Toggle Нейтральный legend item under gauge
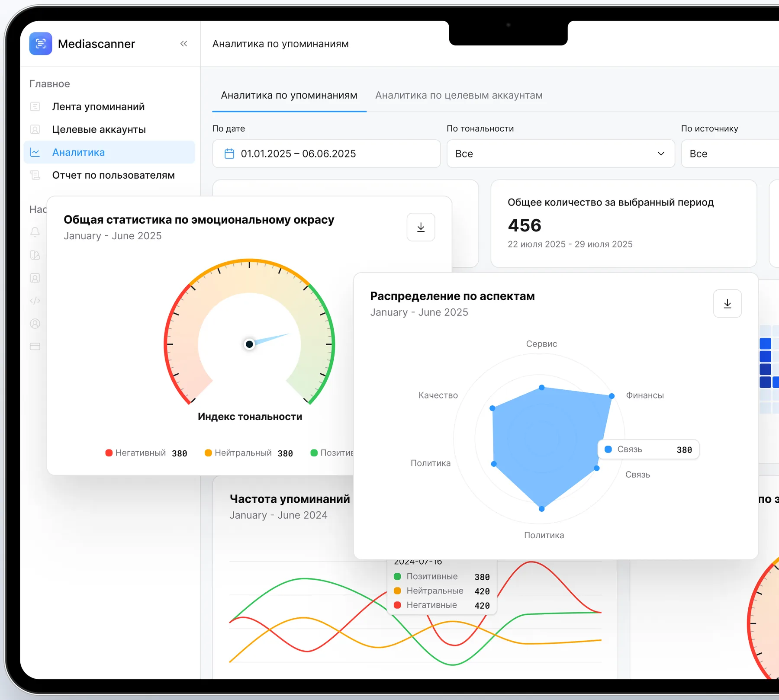Image resolution: width=779 pixels, height=700 pixels. pos(249,453)
